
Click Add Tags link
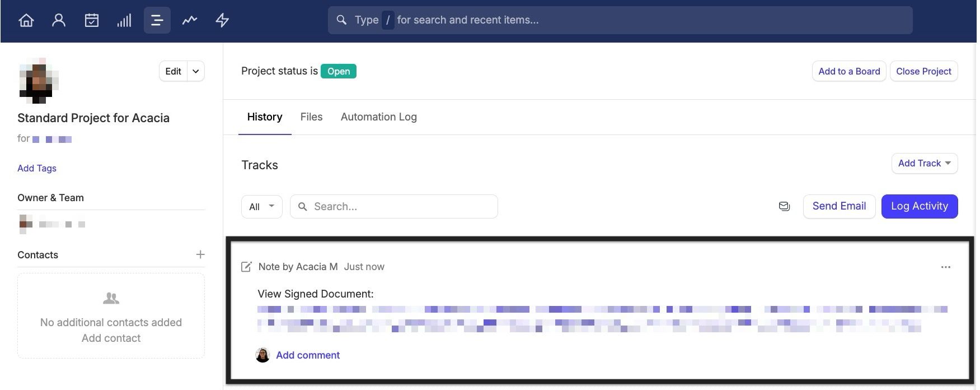click(x=37, y=168)
